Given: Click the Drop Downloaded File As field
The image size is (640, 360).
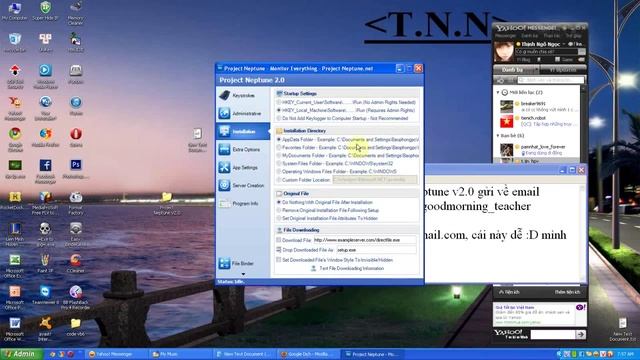Looking at the screenshot, I should click(x=376, y=250).
